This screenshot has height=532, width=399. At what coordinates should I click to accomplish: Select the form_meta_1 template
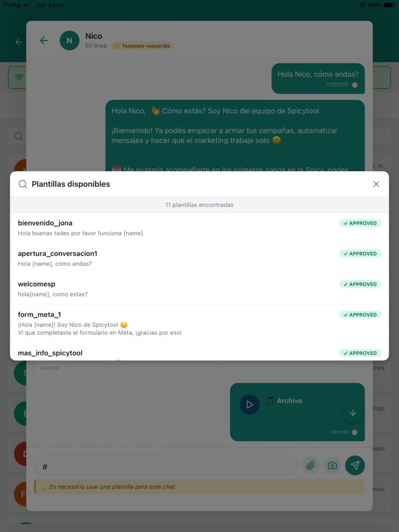199,323
